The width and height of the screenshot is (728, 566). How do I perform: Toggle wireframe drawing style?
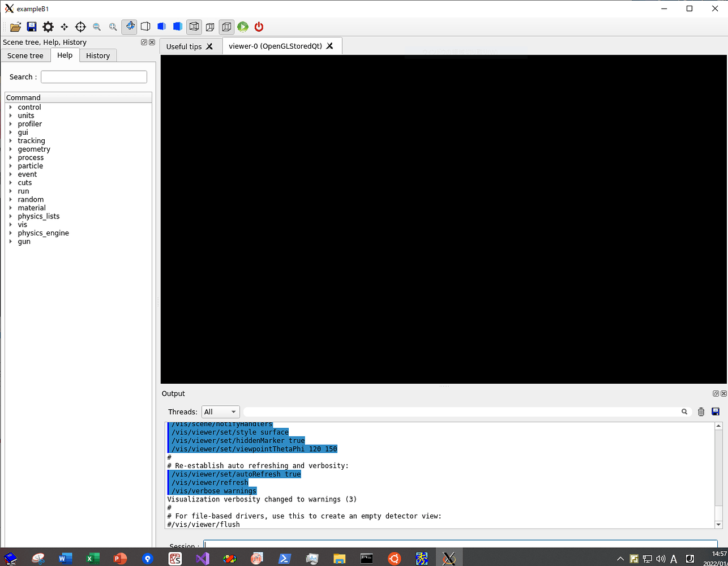click(145, 27)
